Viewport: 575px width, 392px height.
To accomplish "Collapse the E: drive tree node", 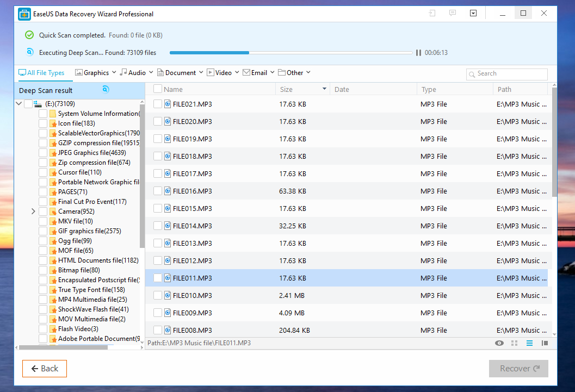I will coord(19,104).
